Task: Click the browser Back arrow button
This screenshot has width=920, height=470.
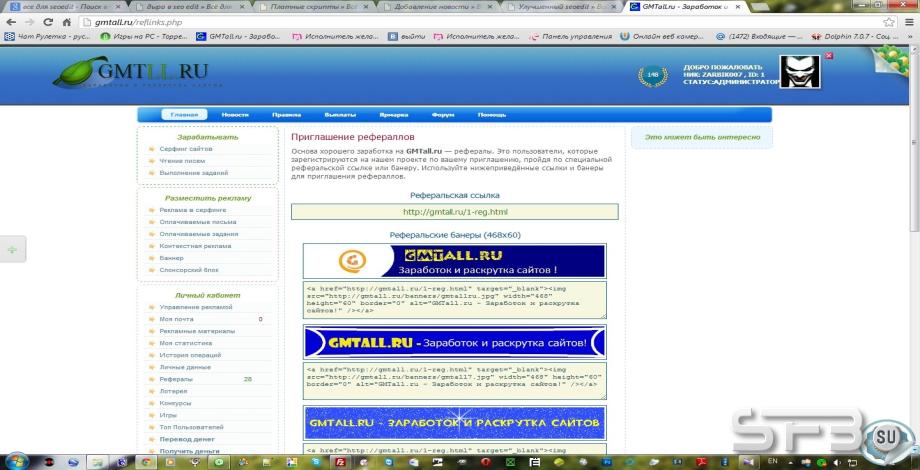Action: click(11, 22)
